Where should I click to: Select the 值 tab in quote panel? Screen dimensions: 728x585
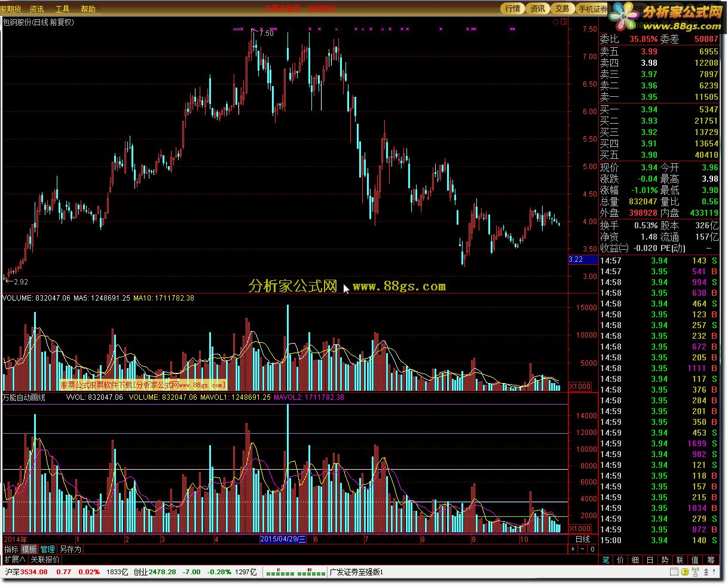point(695,560)
